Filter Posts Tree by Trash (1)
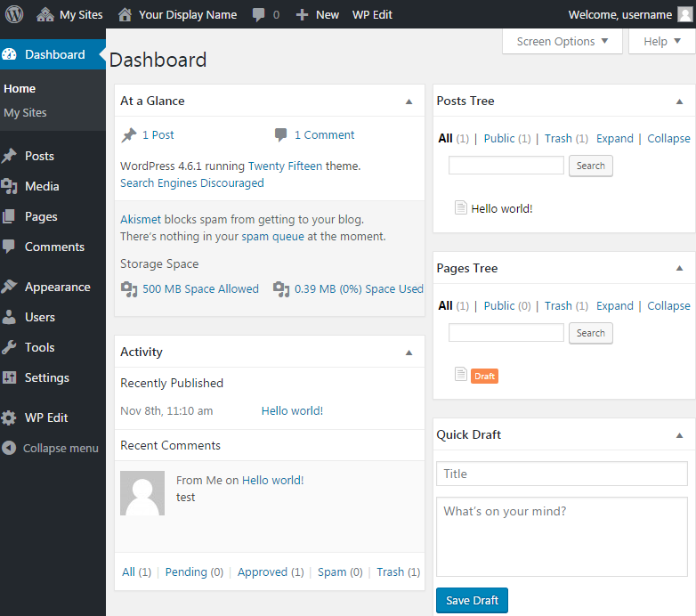696x616 pixels. pos(566,139)
